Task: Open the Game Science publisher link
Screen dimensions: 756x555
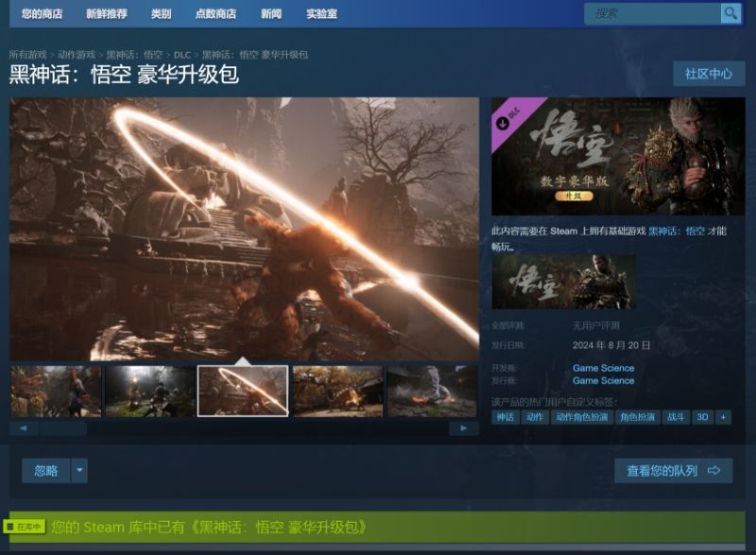Action: click(603, 380)
